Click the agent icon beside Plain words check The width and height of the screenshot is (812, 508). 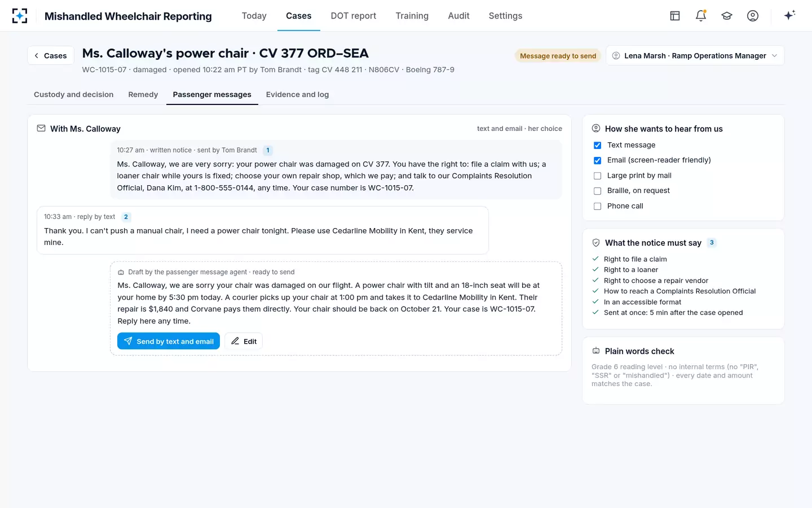(596, 351)
